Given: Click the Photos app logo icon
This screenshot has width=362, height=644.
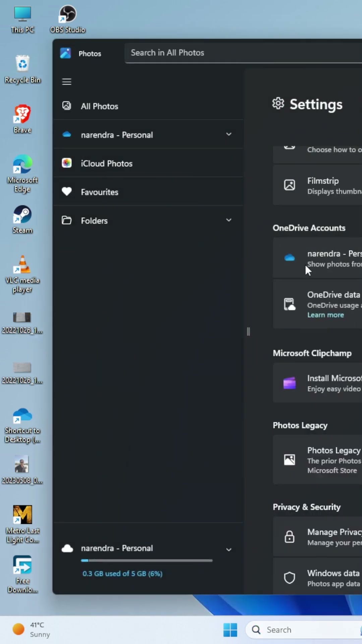Looking at the screenshot, I should pyautogui.click(x=65, y=53).
